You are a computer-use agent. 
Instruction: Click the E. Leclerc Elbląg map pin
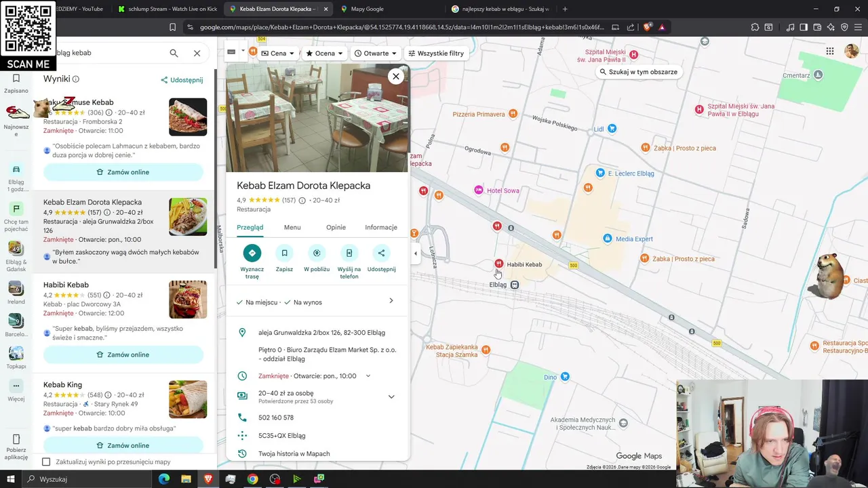[x=599, y=174]
